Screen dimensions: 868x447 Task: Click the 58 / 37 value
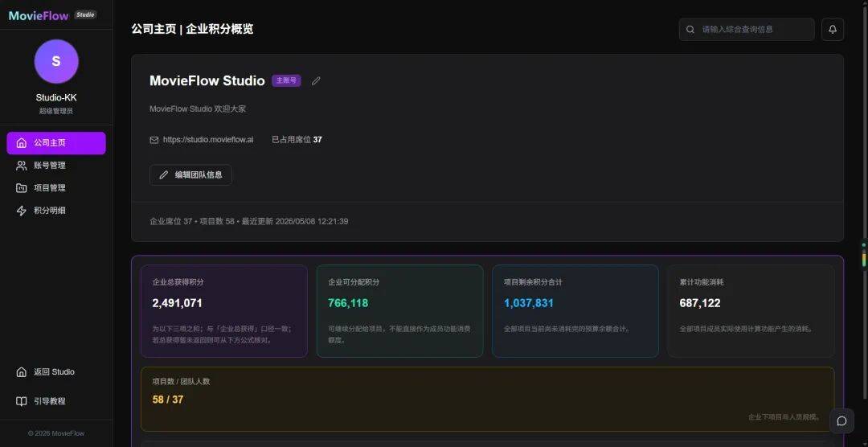(x=168, y=400)
